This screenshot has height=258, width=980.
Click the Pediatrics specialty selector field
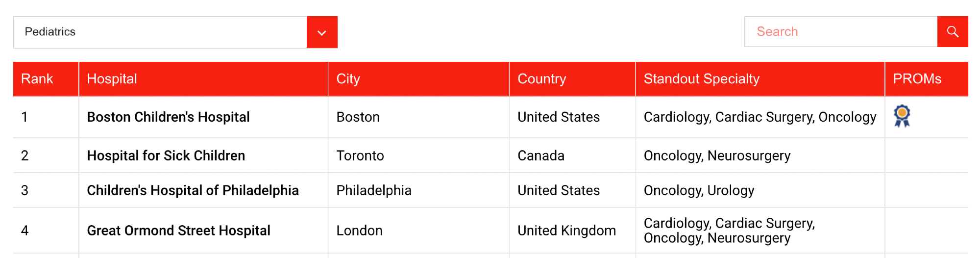[x=160, y=32]
